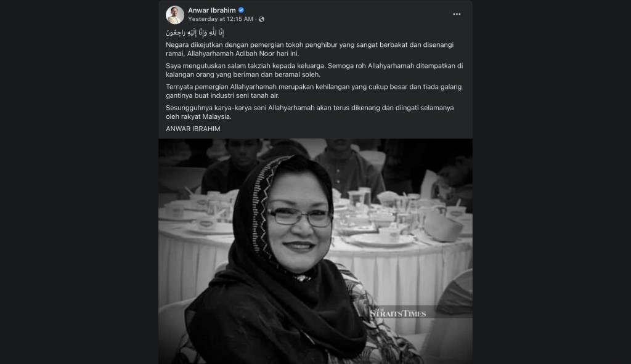Open the Anwar Ibrahim profile name link
This screenshot has width=631, height=364.
pyautogui.click(x=212, y=10)
